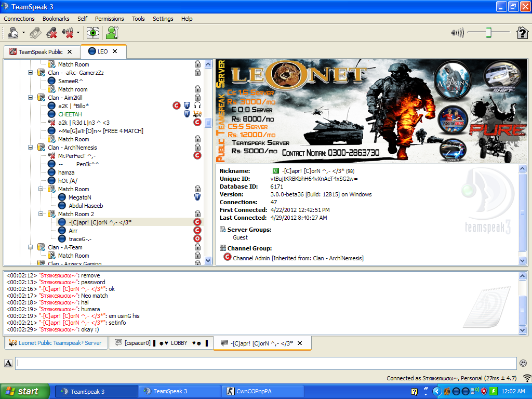The image size is (532, 399).
Task: Open the Leonet Public Teamspeak Server chat tab
Action: pos(56,343)
